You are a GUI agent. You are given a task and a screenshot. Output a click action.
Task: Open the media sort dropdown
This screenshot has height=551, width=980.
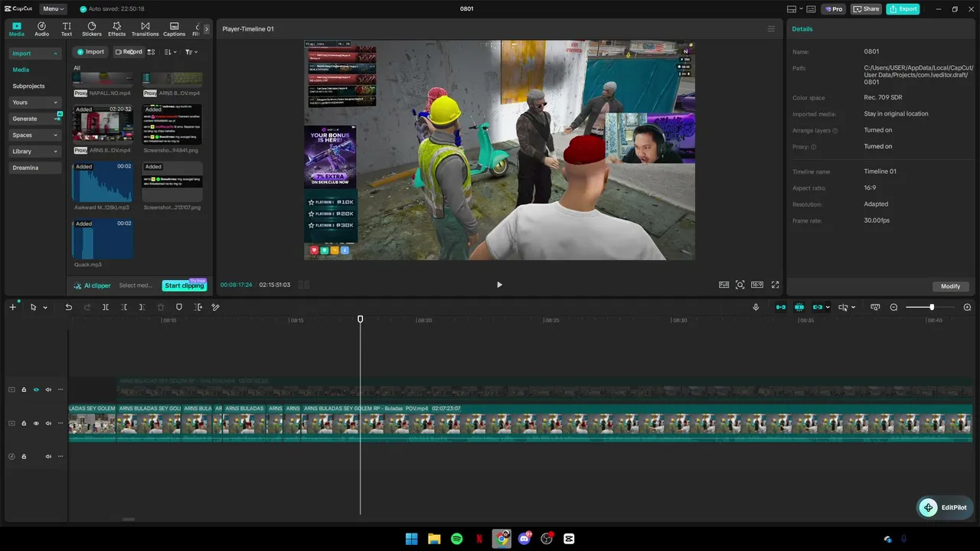tap(171, 52)
